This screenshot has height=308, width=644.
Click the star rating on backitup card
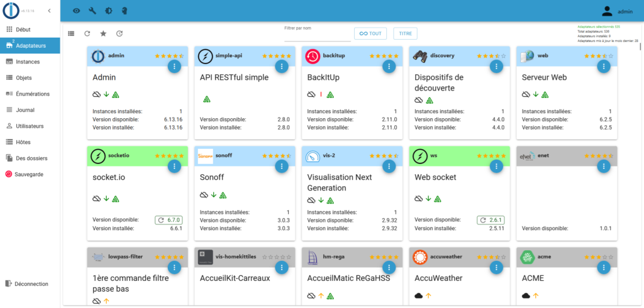click(x=384, y=56)
